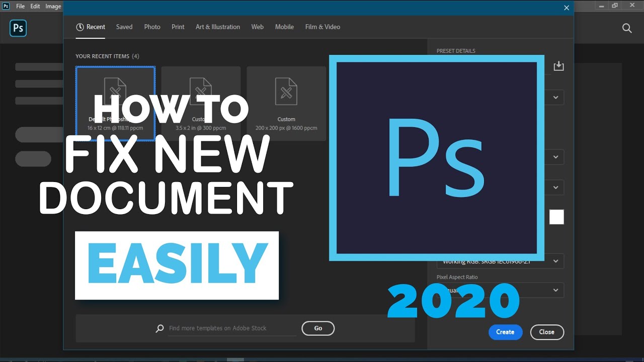This screenshot has width=644, height=362.
Task: Click the Adobe Stock search magnifier icon
Action: [159, 328]
